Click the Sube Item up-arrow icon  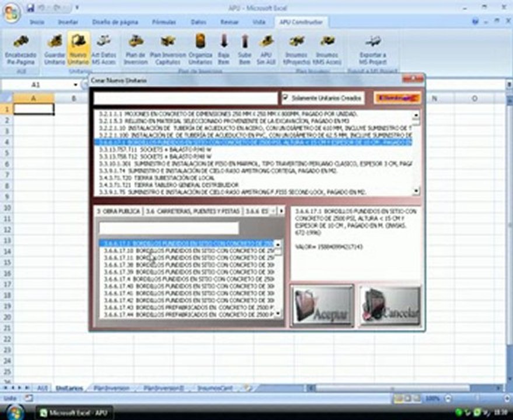coord(245,50)
